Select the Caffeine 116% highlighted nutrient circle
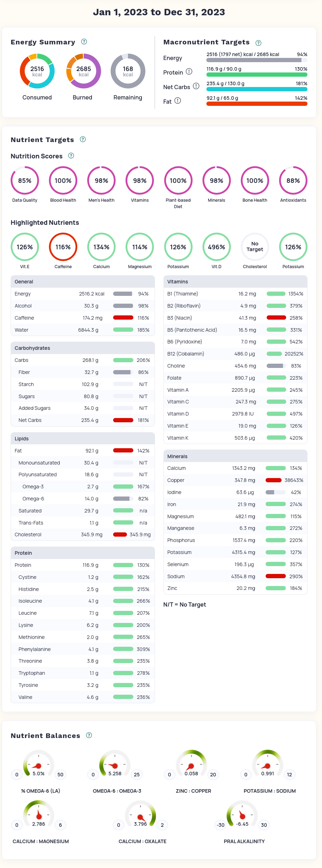 coord(63,247)
